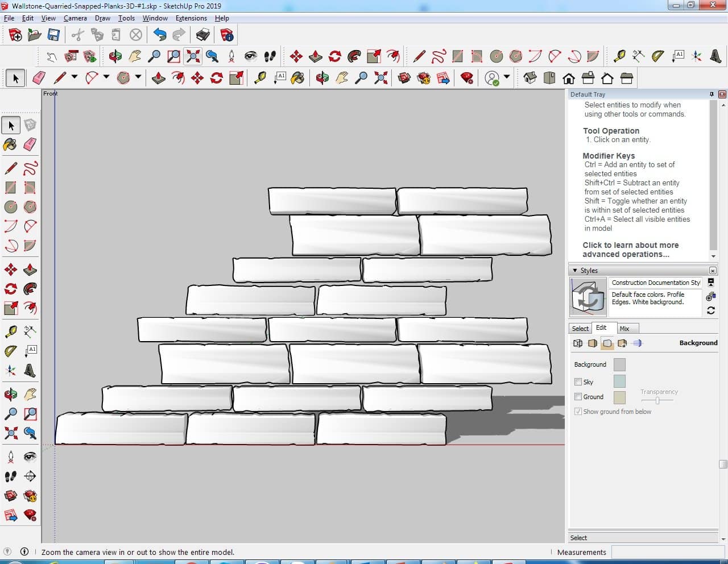728x564 pixels.
Task: Collapse the Styles panel
Action: click(575, 271)
